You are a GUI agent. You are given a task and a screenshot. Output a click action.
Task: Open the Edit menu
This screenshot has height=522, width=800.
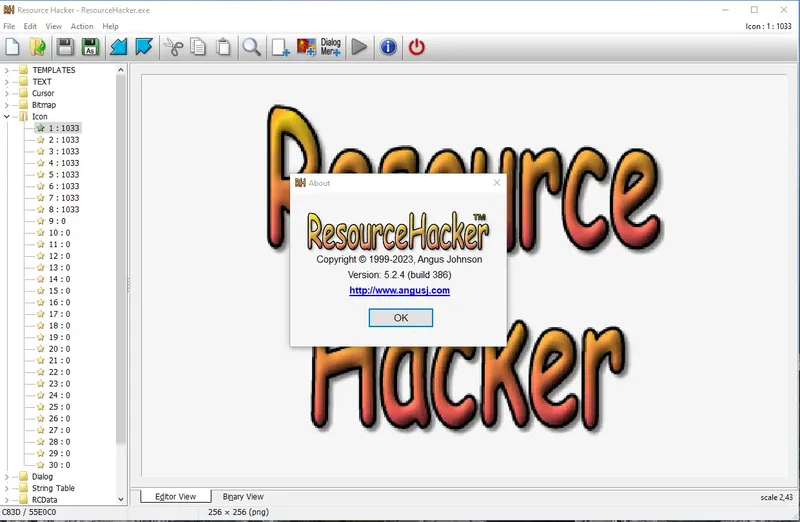[x=30, y=26]
